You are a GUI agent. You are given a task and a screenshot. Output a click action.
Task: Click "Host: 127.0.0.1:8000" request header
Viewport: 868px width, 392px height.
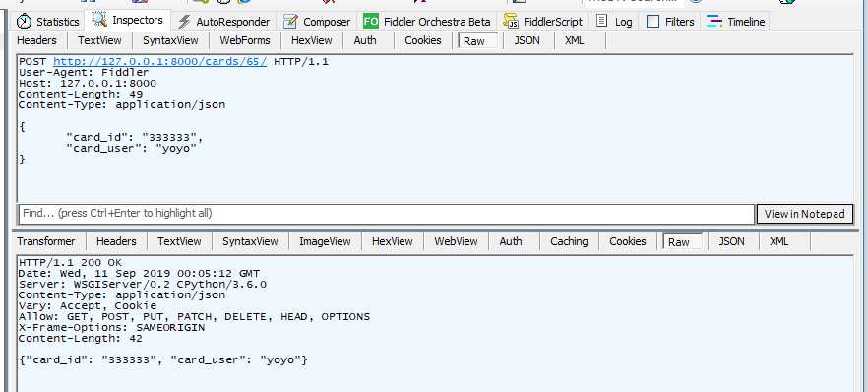(x=88, y=84)
